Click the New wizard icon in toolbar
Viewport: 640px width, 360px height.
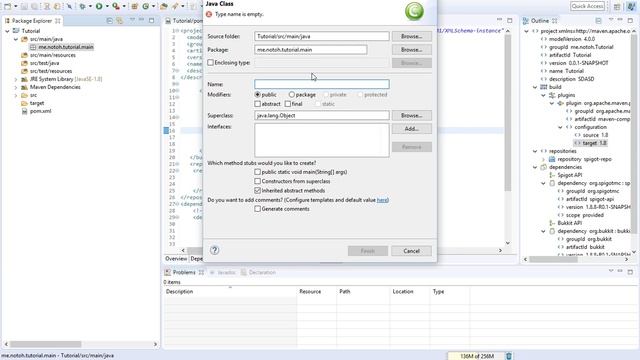coord(7,6)
